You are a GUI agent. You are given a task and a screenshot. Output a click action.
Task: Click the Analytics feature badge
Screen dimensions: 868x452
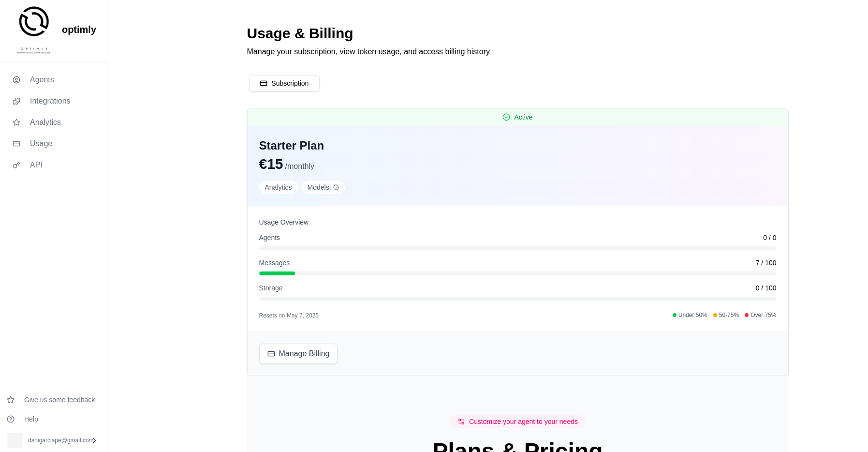point(278,187)
